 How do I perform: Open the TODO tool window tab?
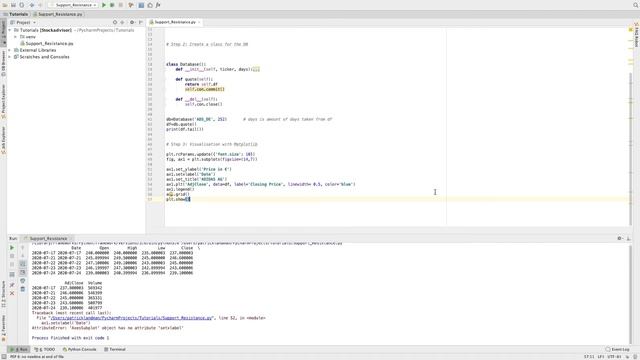44,349
